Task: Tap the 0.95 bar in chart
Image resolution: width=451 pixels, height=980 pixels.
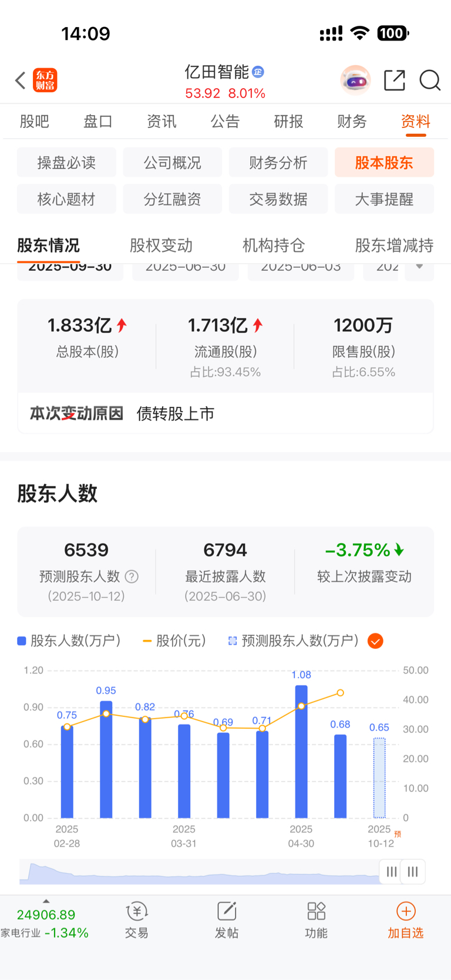Action: 106,759
